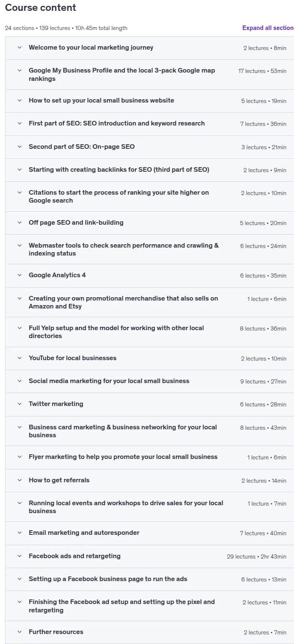
Task: Expand the First part of SEO section arrow
Action: pos(19,123)
